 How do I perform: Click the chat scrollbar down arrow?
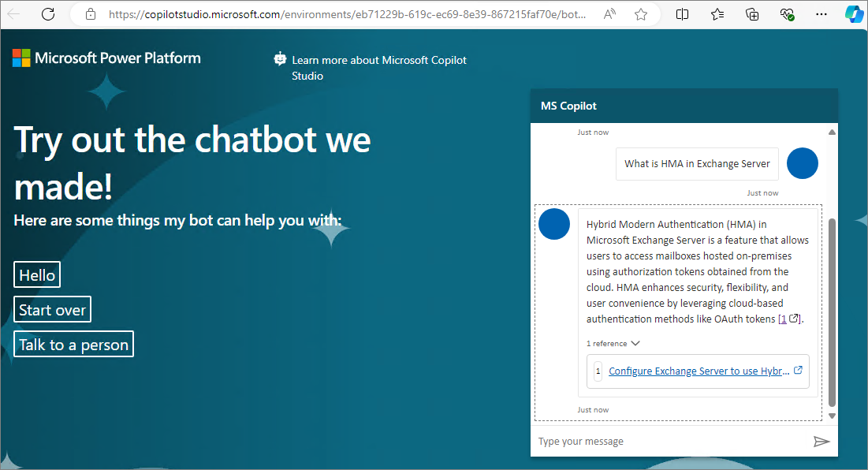[832, 416]
